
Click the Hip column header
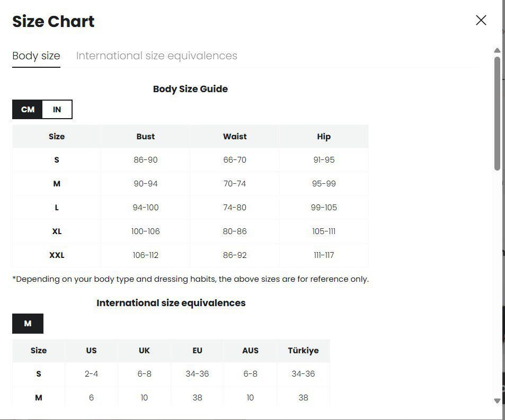324,137
